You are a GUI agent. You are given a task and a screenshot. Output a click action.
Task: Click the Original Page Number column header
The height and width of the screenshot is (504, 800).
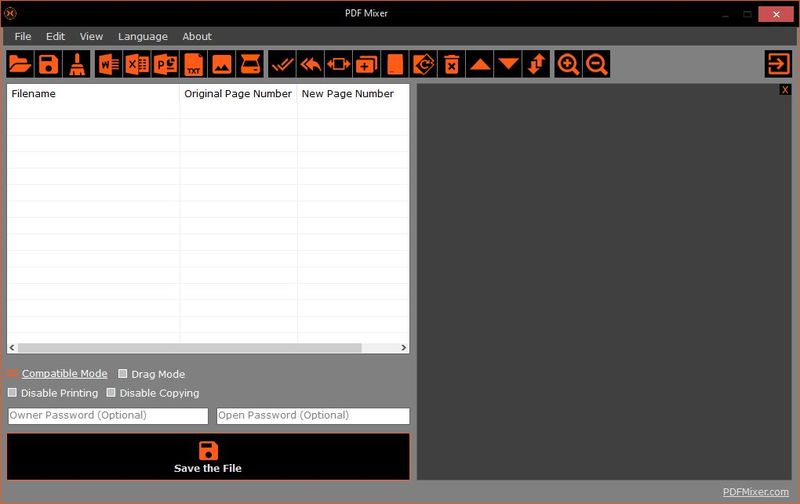238,94
